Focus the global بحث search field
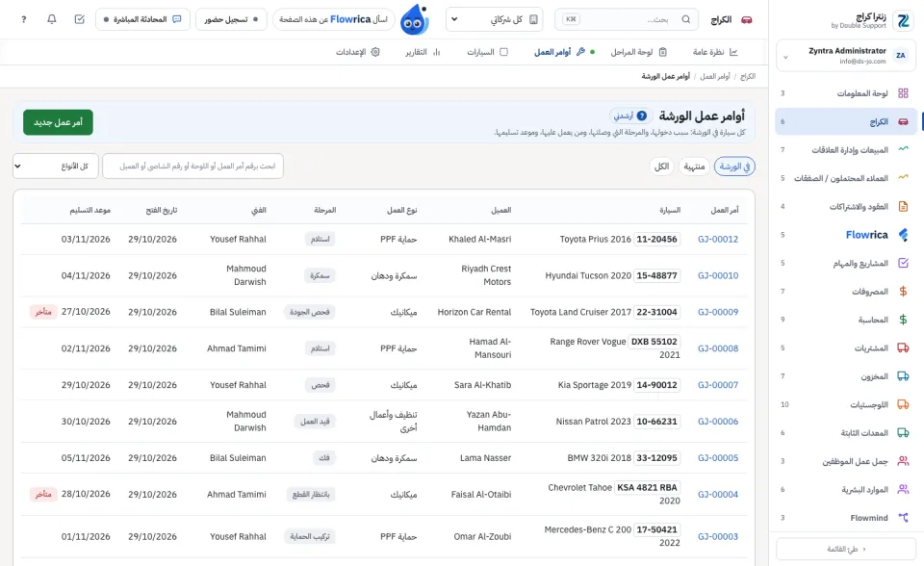Image resolution: width=924 pixels, height=566 pixels. click(627, 19)
